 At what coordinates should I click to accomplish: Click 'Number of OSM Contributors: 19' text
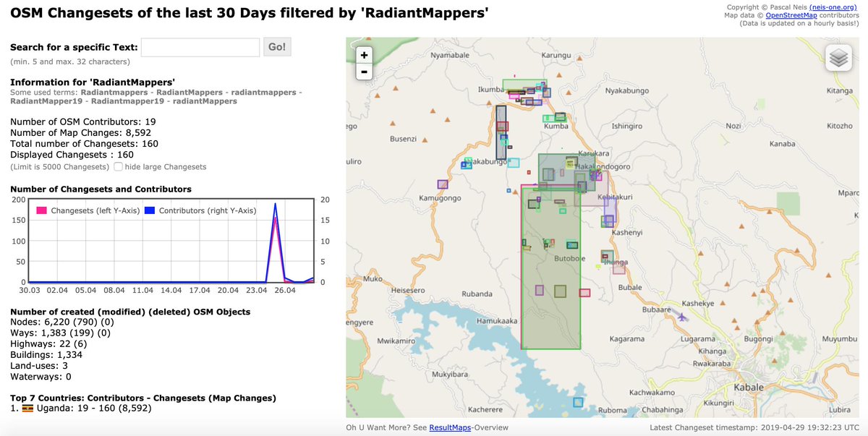83,121
